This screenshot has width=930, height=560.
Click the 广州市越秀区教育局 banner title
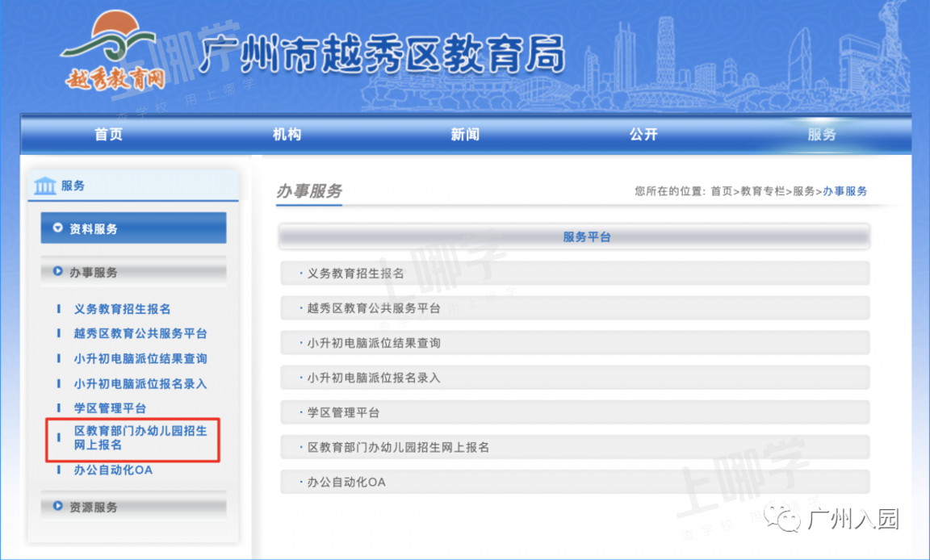click(383, 55)
